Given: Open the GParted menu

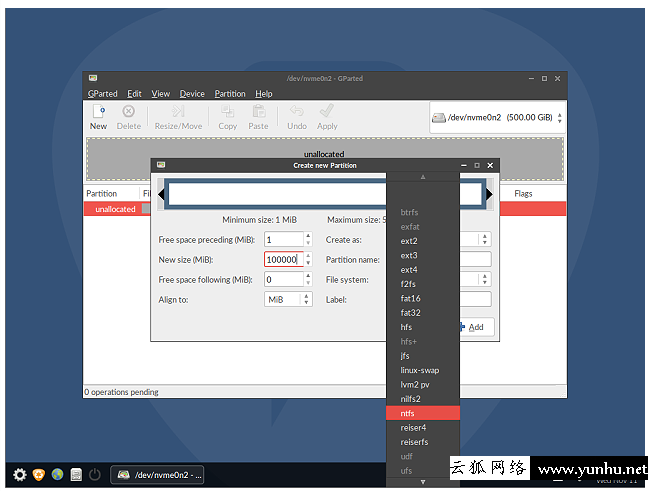Looking at the screenshot, I should click(x=103, y=94).
